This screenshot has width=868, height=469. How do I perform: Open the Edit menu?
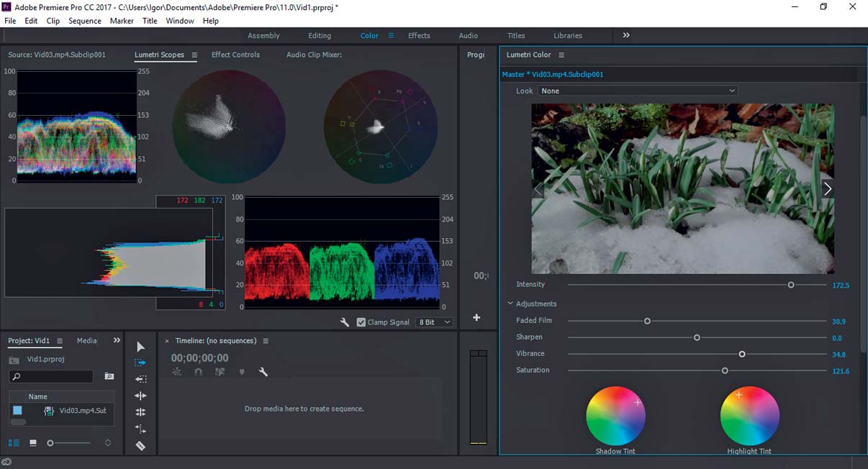point(31,21)
